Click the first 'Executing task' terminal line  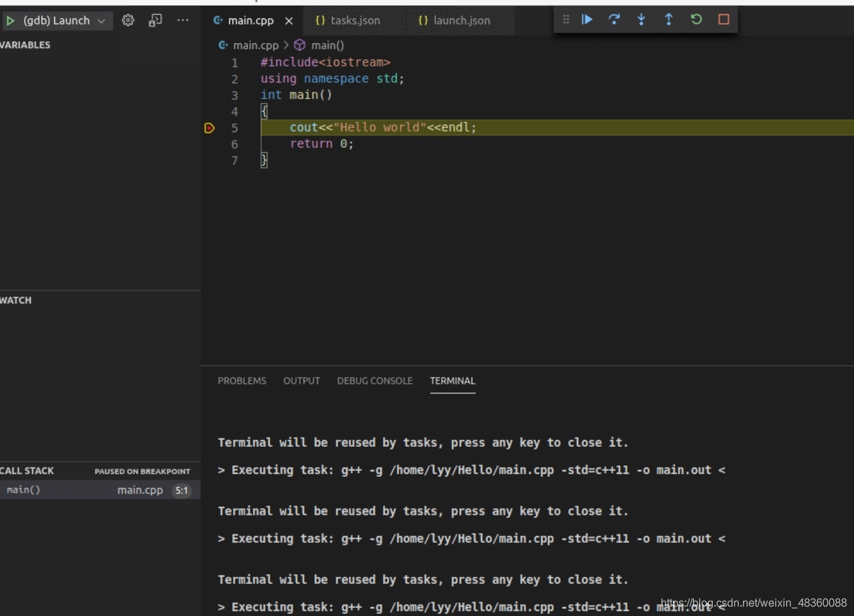tap(472, 470)
